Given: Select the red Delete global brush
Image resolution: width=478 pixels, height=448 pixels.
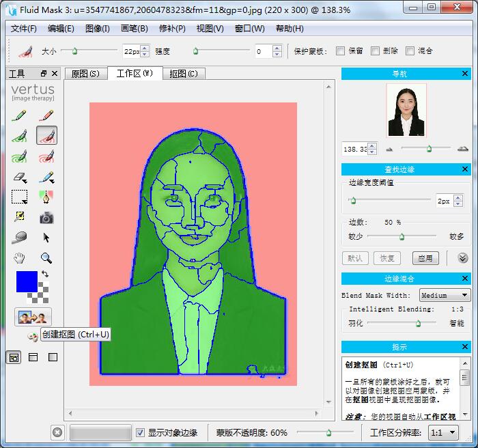Looking at the screenshot, I should coord(46,156).
